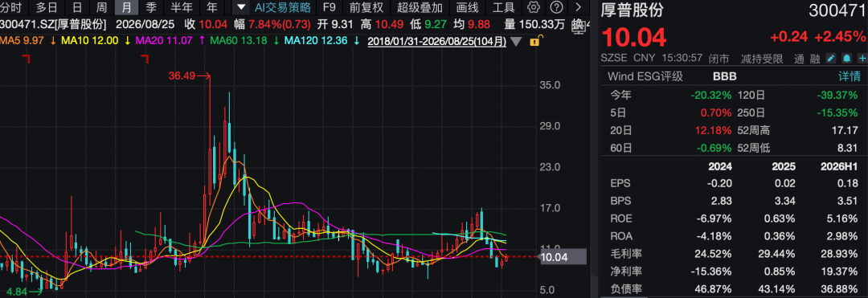The image size is (868, 298).
Task: Open the 详情 ESG details link
Action: tap(850, 76)
